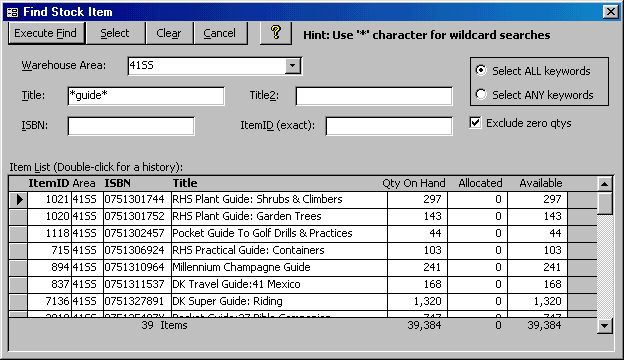The image size is (624, 360).
Task: Toggle the Exclude zero qtys checkbox
Action: (475, 123)
